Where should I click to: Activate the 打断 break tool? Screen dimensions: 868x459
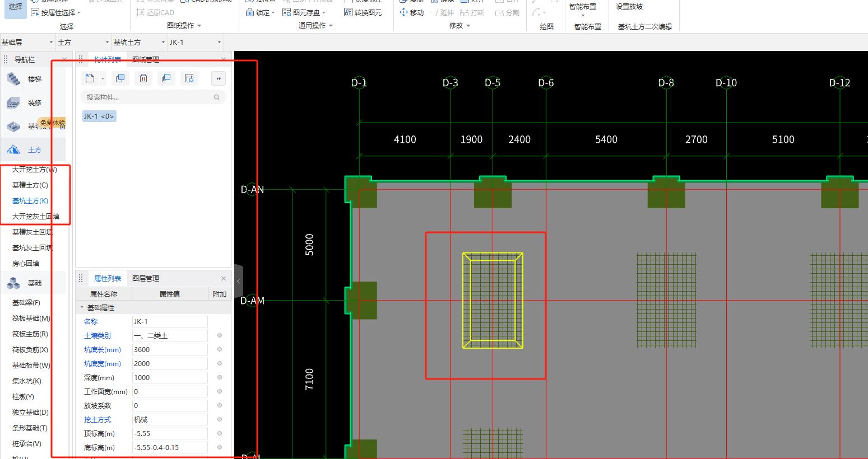[472, 12]
